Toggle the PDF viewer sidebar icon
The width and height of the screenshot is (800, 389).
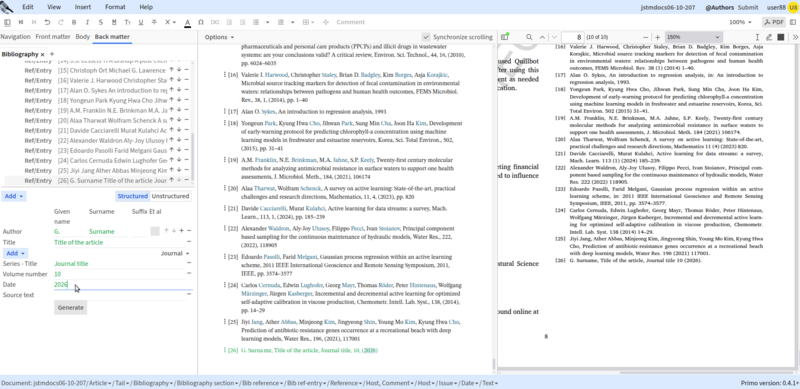pos(505,37)
